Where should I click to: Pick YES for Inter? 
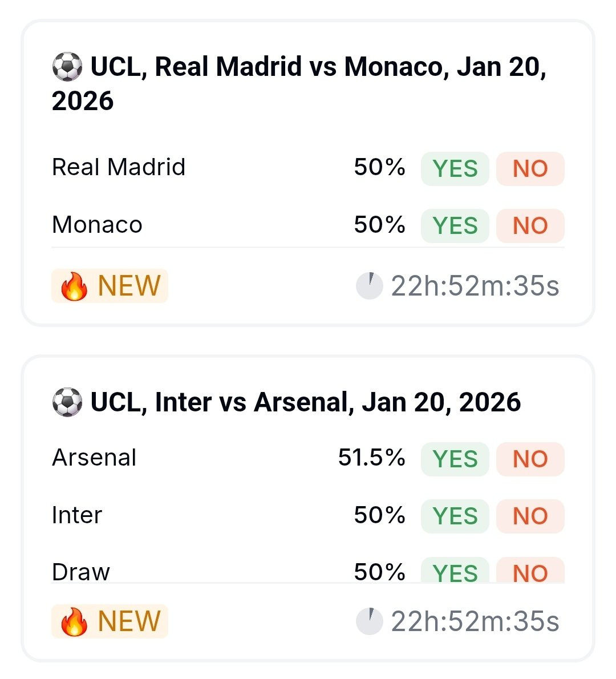pyautogui.click(x=455, y=516)
